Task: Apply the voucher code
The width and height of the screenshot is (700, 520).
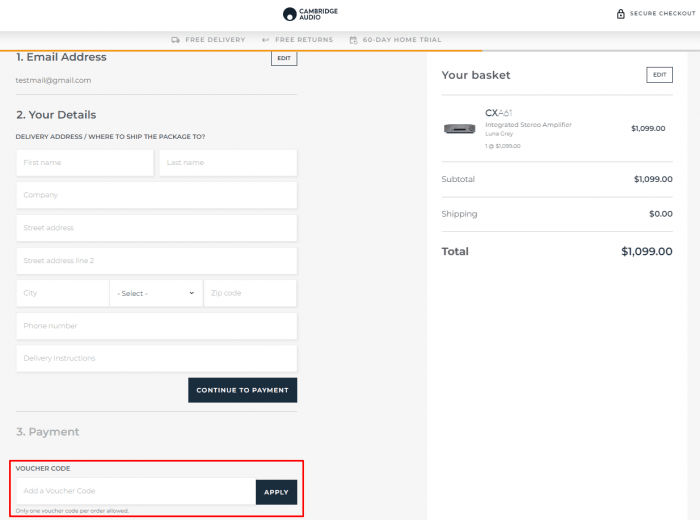Action: 276,492
